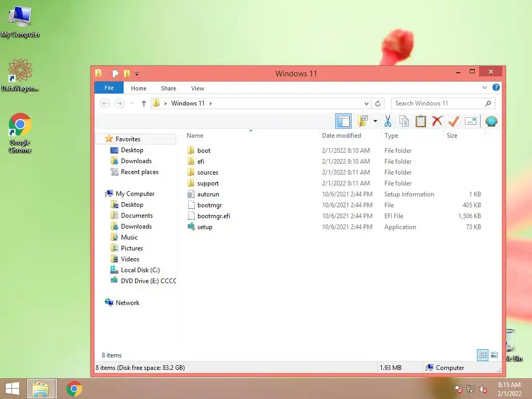Open the File ribbon menu
Viewport: 532px width, 399px height.
[x=109, y=88]
